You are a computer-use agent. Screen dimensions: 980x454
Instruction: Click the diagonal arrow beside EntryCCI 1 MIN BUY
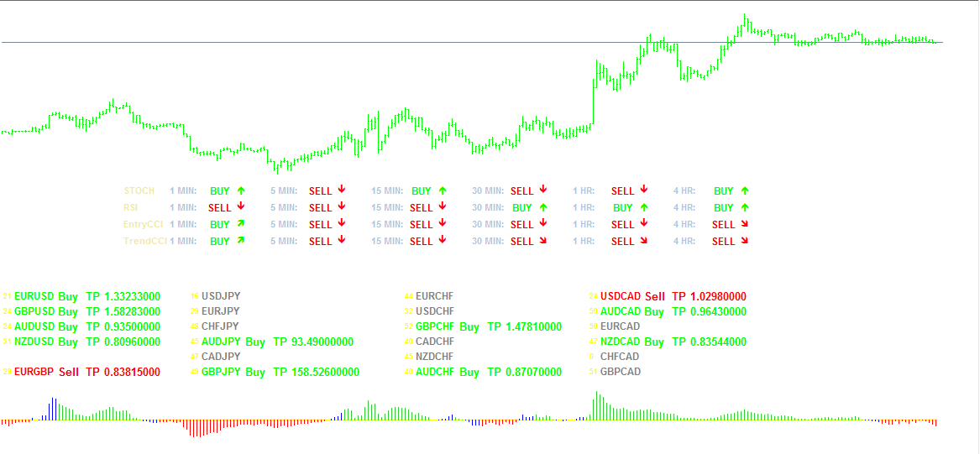tap(241, 223)
